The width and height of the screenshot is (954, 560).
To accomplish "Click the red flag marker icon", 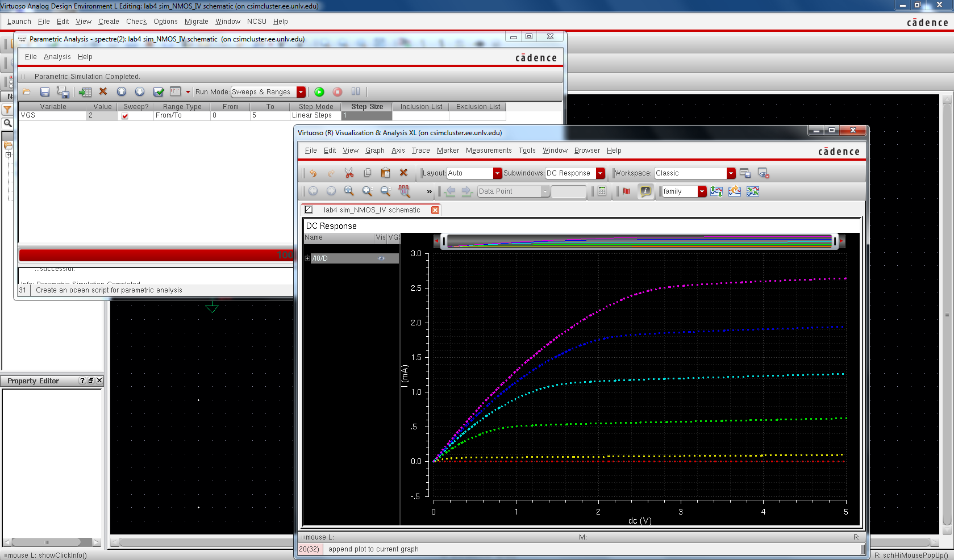I will click(626, 191).
